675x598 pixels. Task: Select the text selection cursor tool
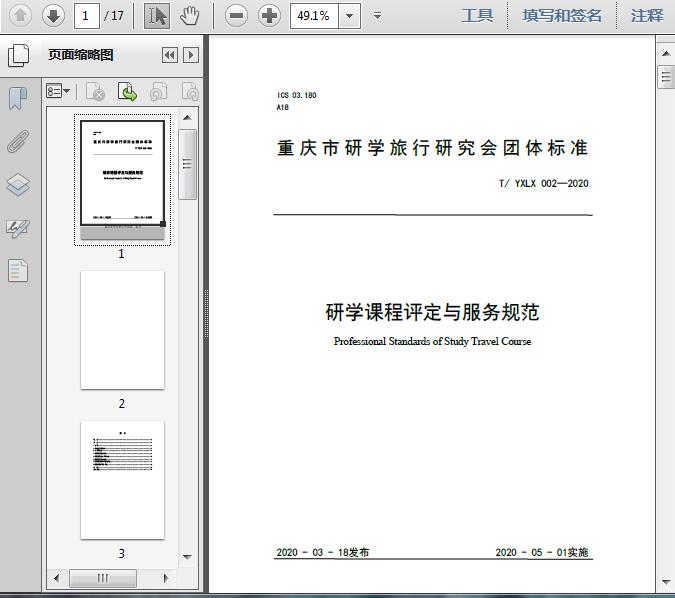(157, 16)
